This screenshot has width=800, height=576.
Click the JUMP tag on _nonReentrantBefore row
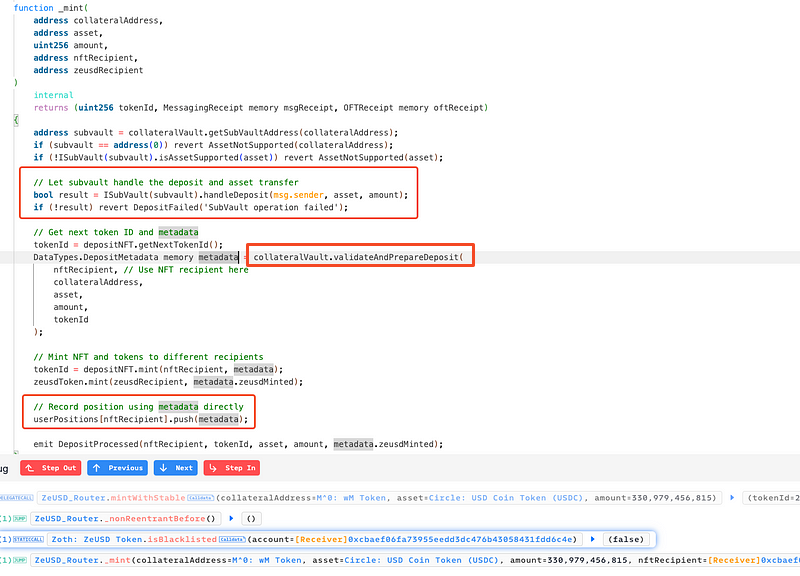tap(18, 518)
